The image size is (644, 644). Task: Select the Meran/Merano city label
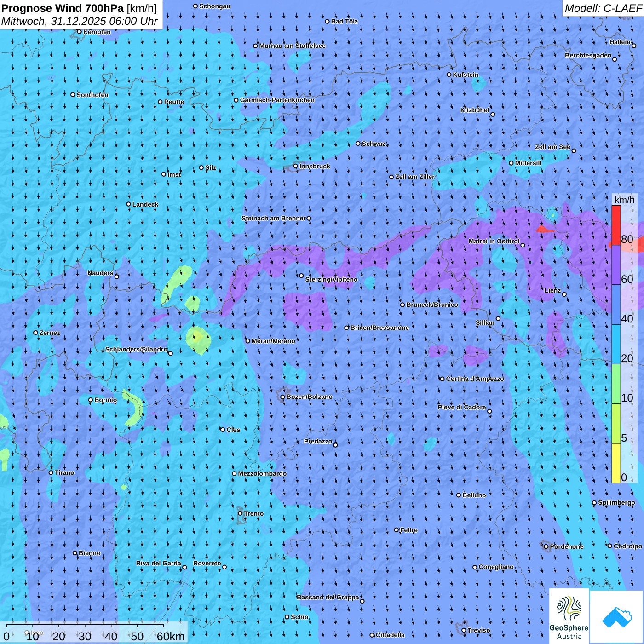click(273, 341)
